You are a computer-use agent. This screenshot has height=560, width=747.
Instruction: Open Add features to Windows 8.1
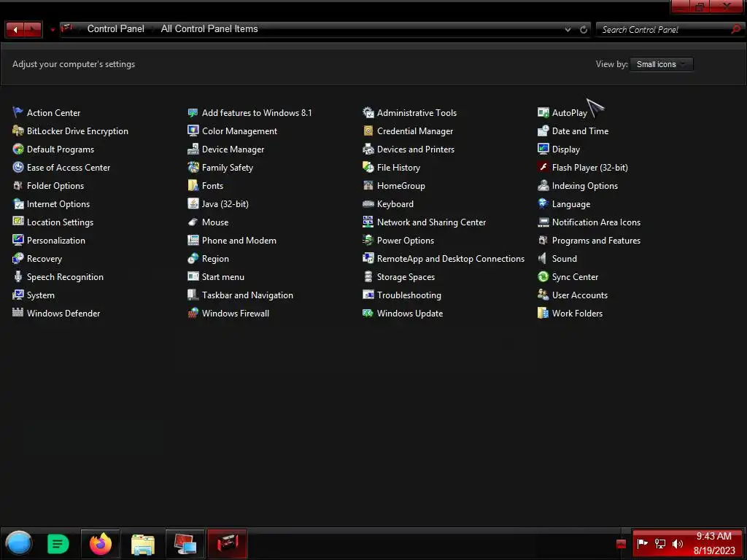point(257,113)
